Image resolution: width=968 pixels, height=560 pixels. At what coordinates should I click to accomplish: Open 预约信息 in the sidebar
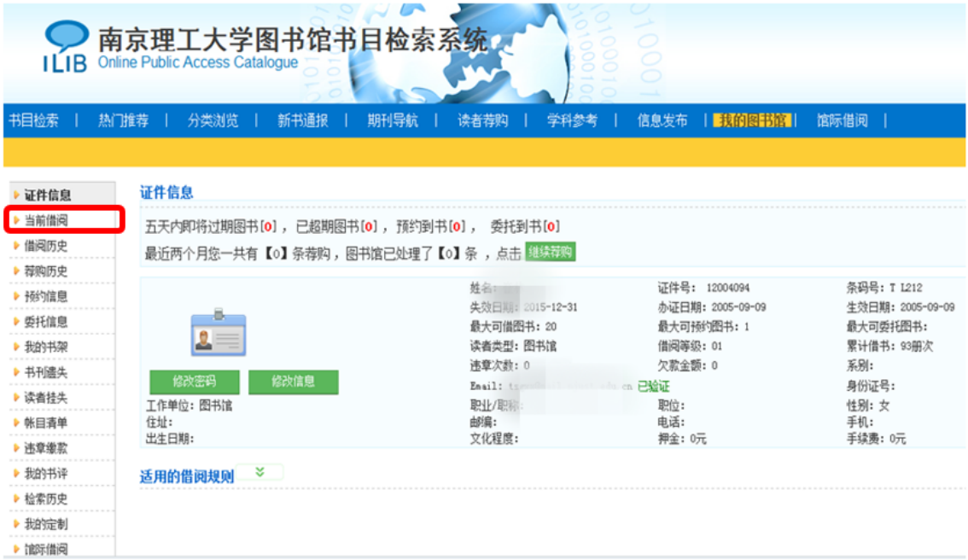point(46,296)
